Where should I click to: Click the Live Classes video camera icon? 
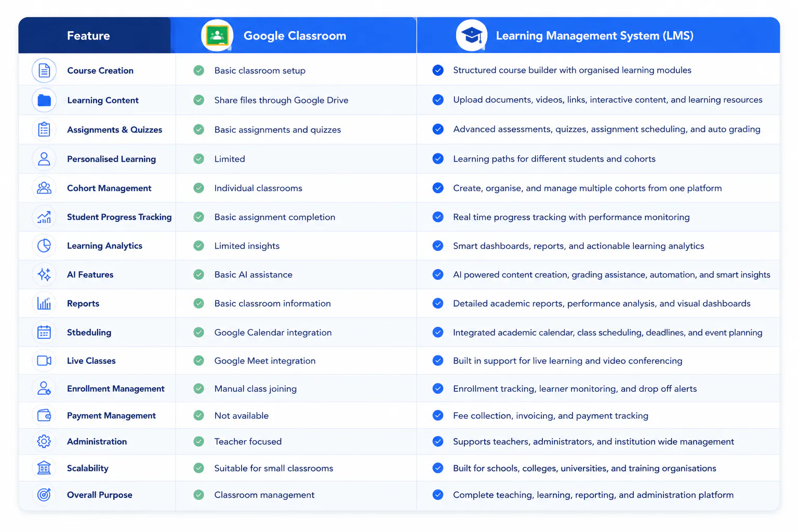tap(44, 361)
